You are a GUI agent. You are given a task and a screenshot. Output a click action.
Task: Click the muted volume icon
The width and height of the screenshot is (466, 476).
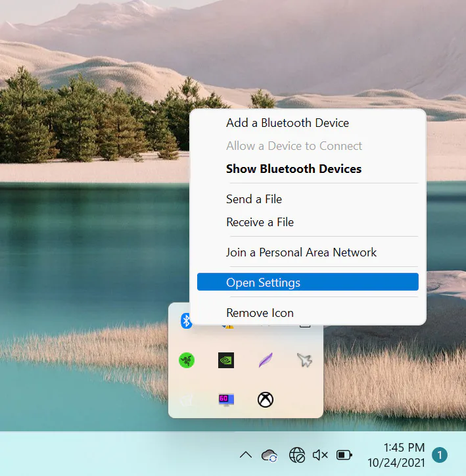[320, 455]
